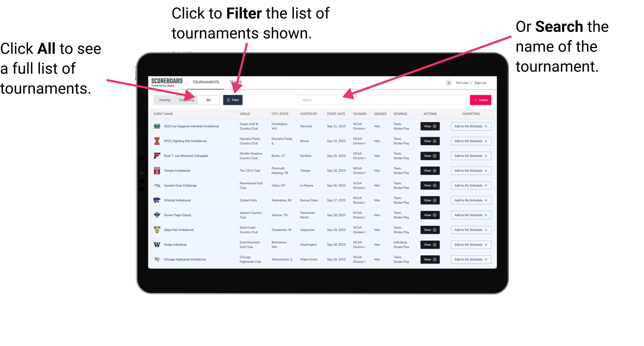
Task: Click the Temple Owls team logo icon
Action: 156,171
